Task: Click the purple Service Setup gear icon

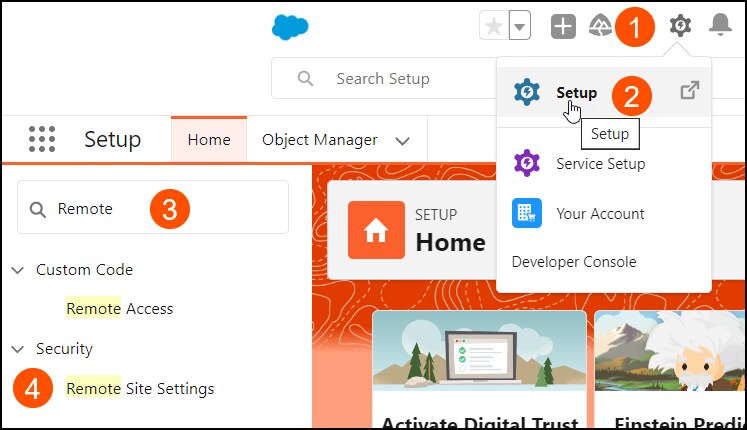Action: 527,163
